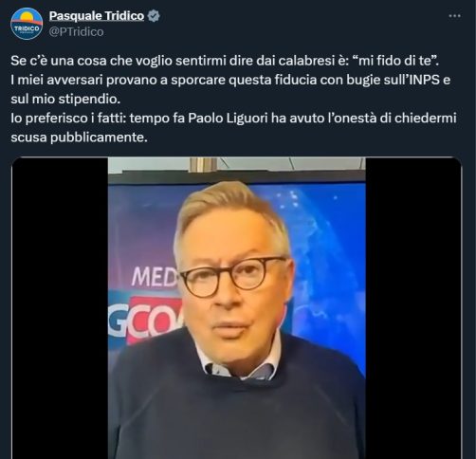Screen dimensions: 476x459
Task: Click the text "sul mio stipendio."
Action: point(65,100)
